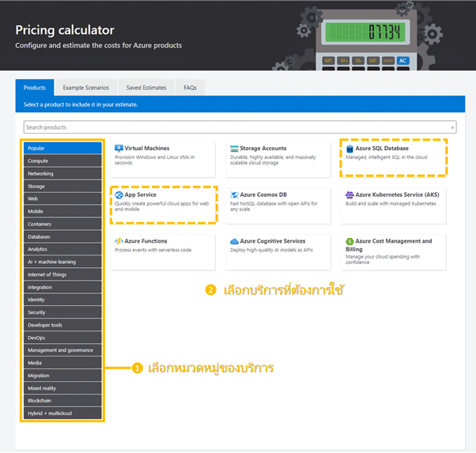The width and height of the screenshot is (476, 453).
Task: Click 'Deploy high-quality AI models as APIs' text
Action: tap(271, 250)
